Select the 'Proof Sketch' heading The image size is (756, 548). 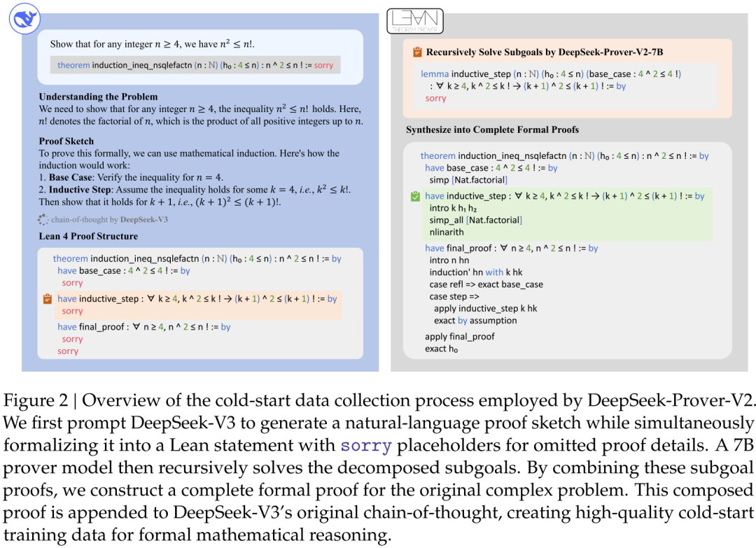[x=66, y=141]
